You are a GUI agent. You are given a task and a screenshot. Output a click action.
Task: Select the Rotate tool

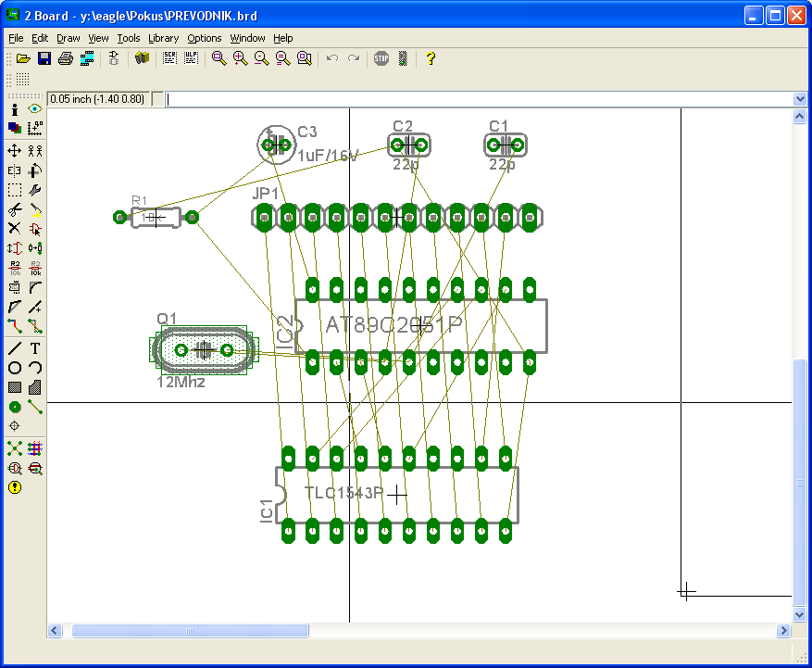[x=34, y=170]
